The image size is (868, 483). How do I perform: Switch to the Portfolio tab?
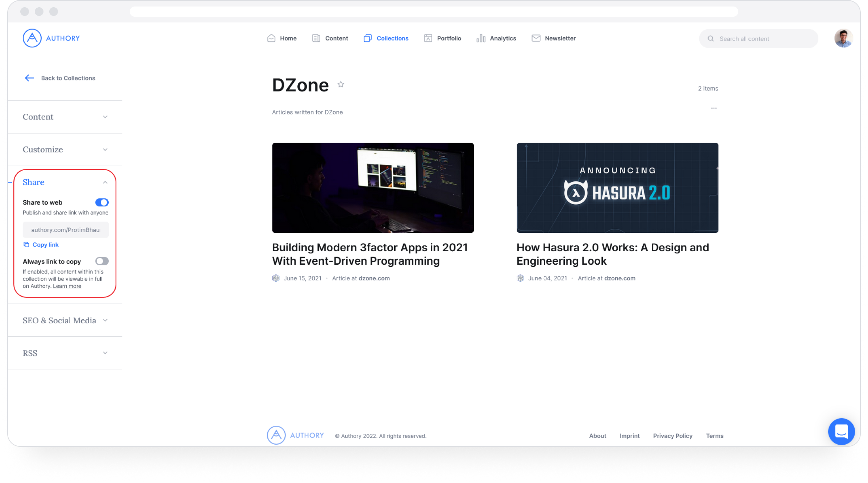[442, 38]
